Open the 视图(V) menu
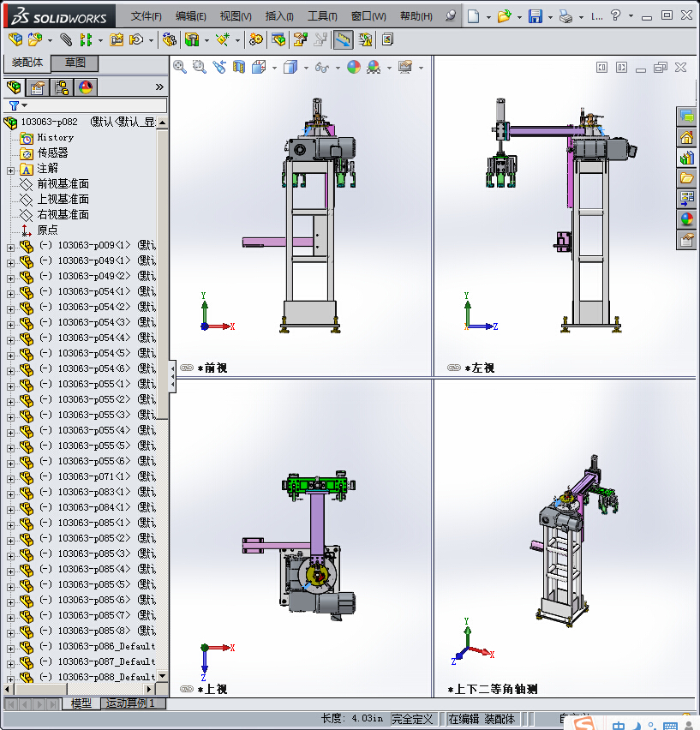This screenshot has width=700, height=730. [236, 16]
